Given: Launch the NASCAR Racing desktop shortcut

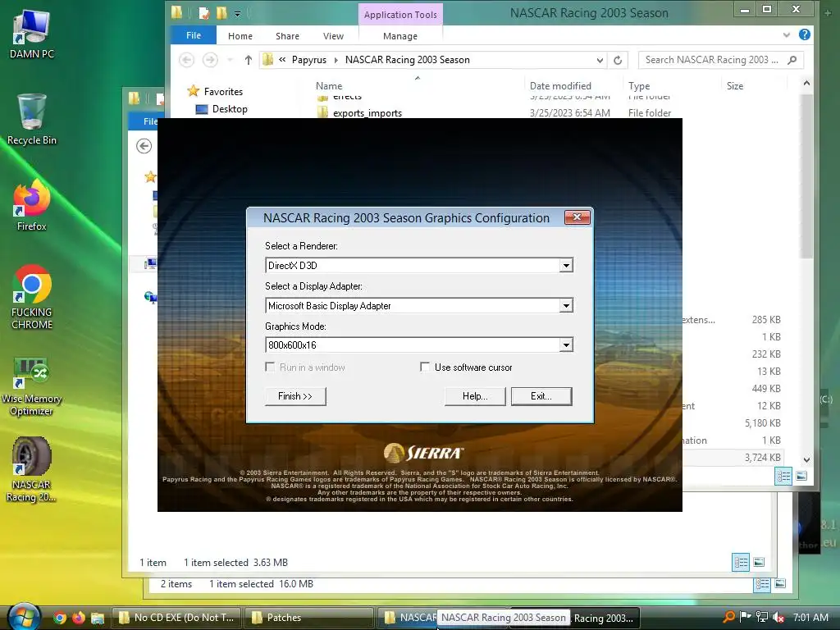Looking at the screenshot, I should click(32, 470).
